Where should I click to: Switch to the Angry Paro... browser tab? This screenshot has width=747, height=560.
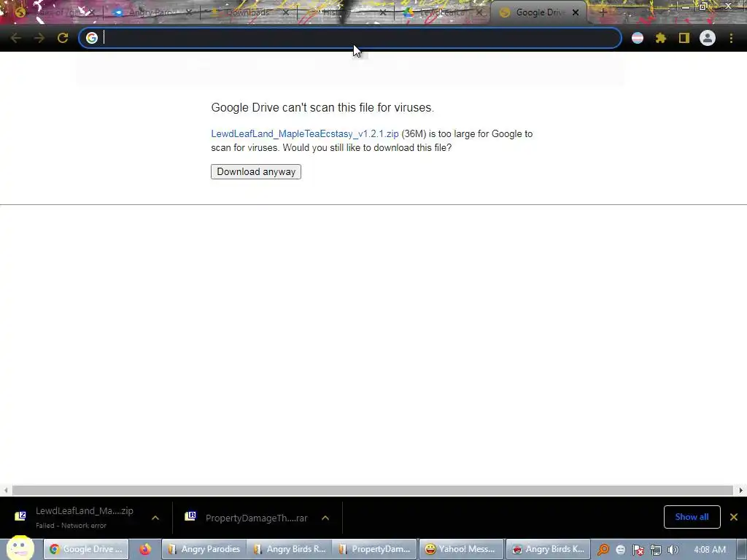[152, 12]
